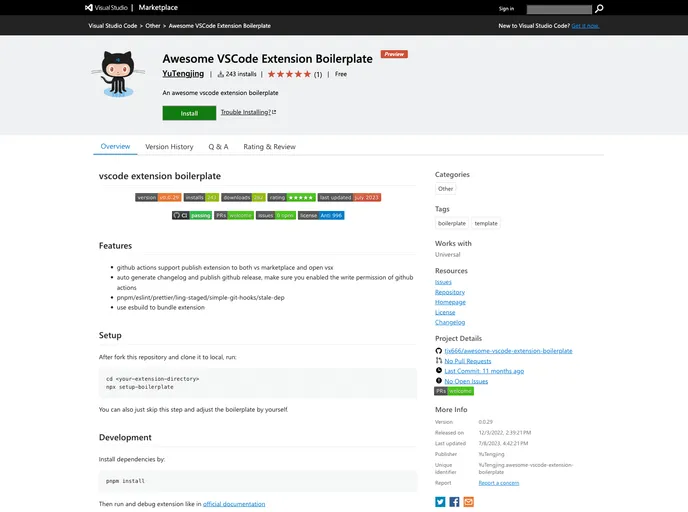Select the Other category tag
The image size is (688, 512).
click(x=445, y=189)
